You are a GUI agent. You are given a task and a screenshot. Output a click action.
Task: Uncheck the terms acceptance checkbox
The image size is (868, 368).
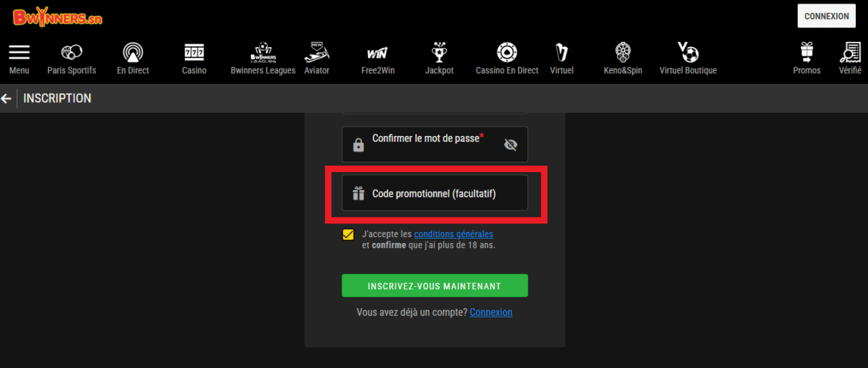click(349, 234)
